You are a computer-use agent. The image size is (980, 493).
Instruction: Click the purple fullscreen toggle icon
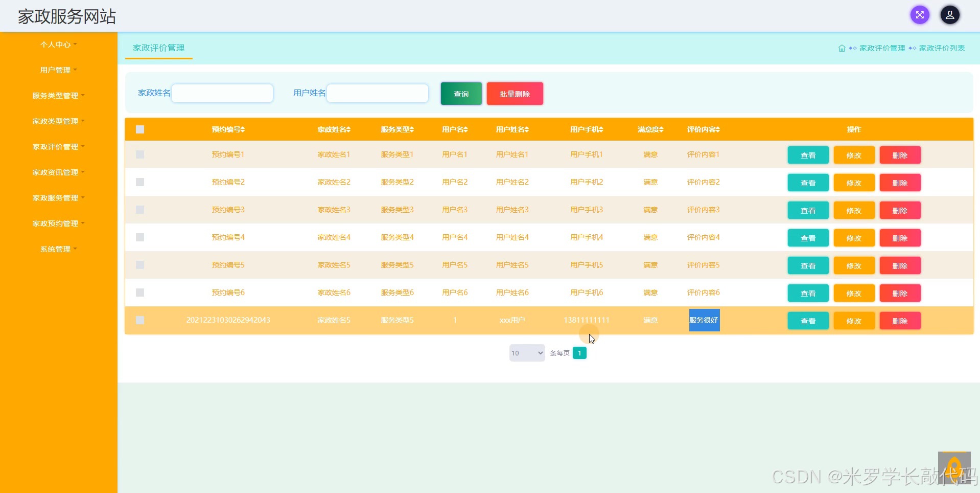[x=920, y=15]
